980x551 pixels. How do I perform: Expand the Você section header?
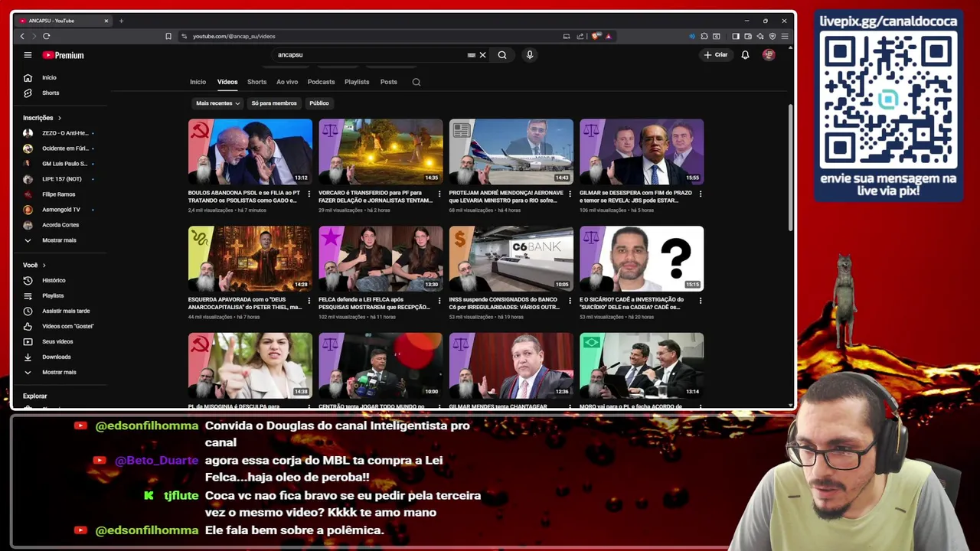pyautogui.click(x=34, y=265)
